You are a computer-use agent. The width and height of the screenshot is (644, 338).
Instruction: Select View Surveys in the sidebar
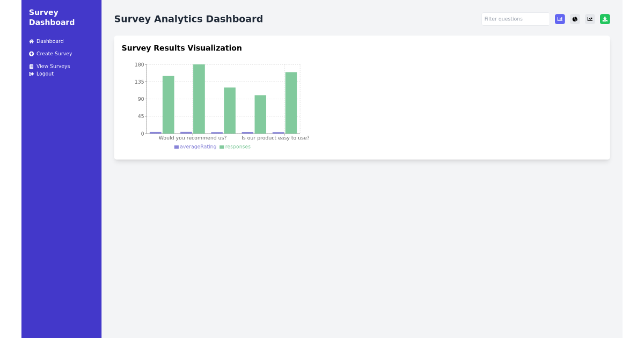(53, 66)
